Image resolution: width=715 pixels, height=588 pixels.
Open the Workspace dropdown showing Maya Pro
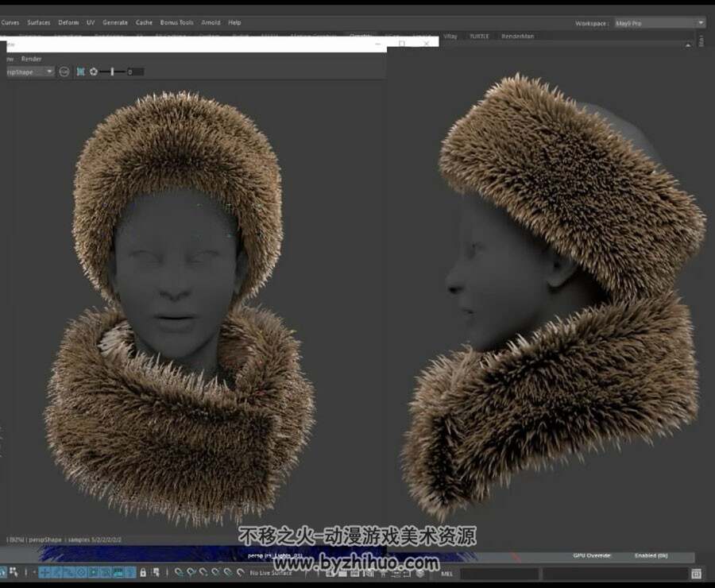pyautogui.click(x=659, y=23)
